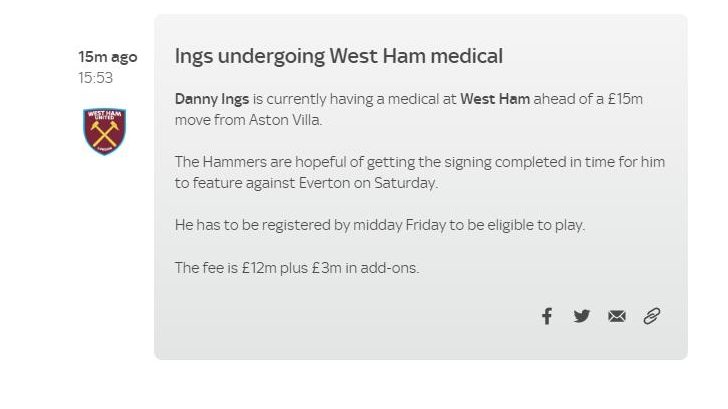This screenshot has width=728, height=409.
Task: Click the 'Aston Villa' text in the first paragraph
Action: [x=285, y=120]
